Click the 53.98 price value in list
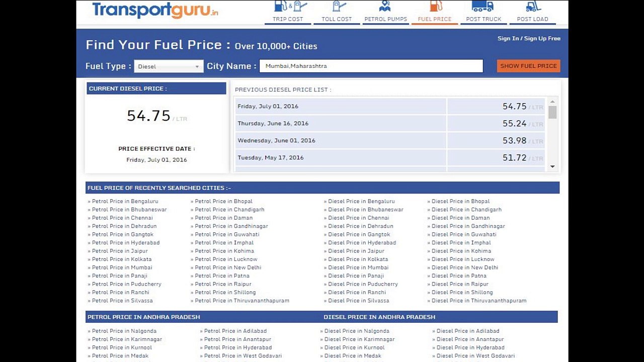This screenshot has height=362, width=644. [x=514, y=140]
